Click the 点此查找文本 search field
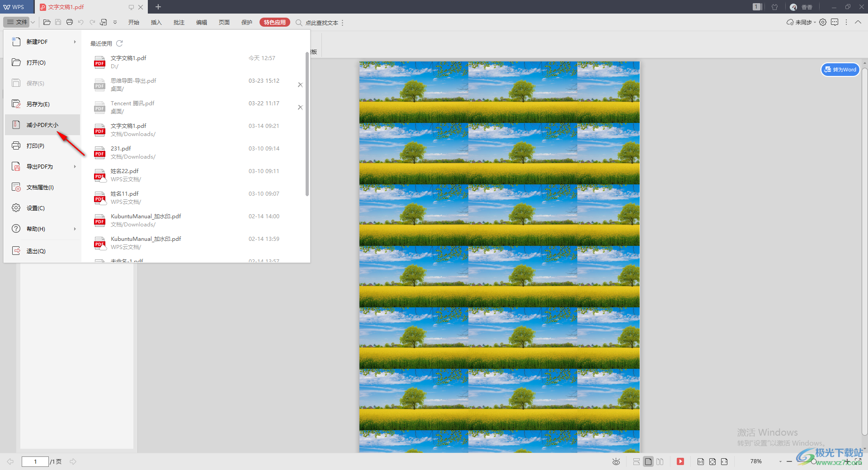The image size is (868, 470). point(322,23)
